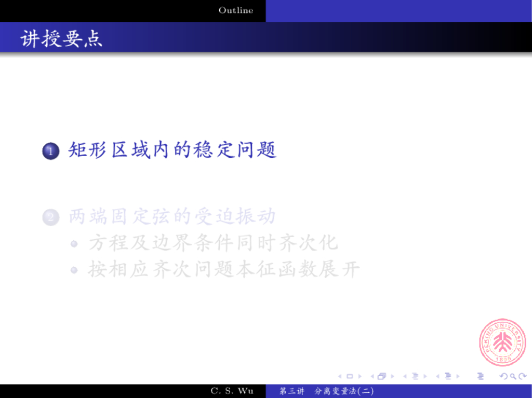Click the go back curved arrow

(x=504, y=376)
